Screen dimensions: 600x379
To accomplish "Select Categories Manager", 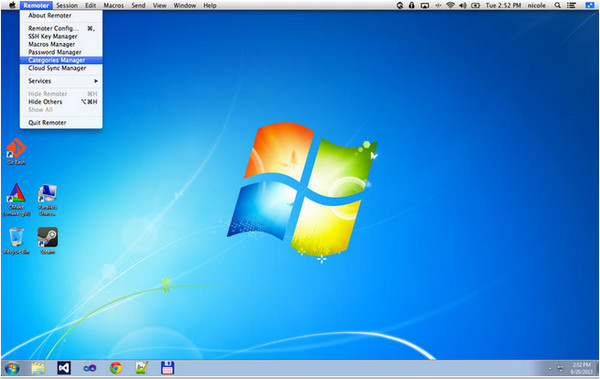I will click(x=61, y=60).
